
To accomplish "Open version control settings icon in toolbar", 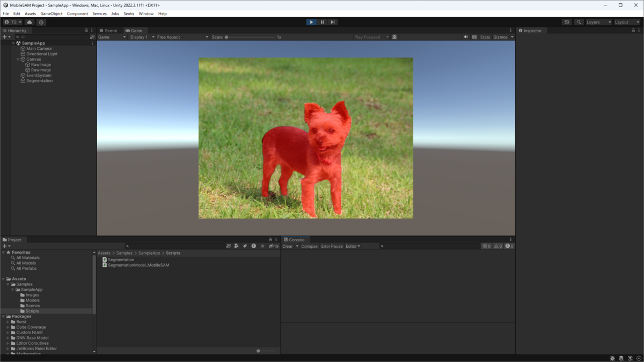I will coord(41,22).
